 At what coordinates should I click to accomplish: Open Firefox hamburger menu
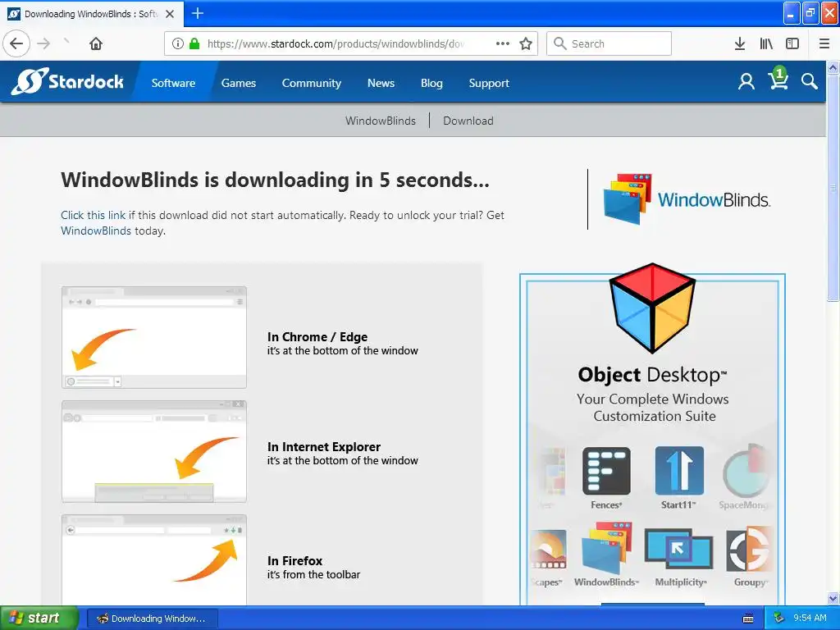824,43
